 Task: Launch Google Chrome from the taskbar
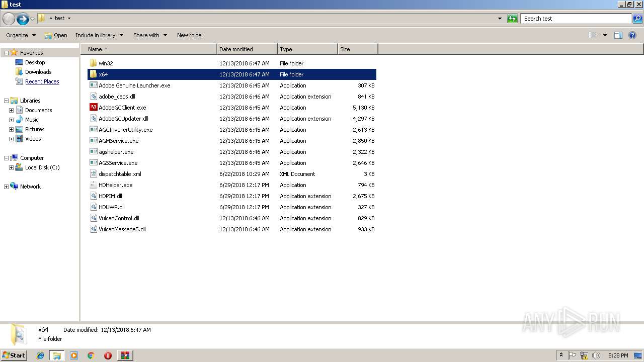[x=91, y=355]
